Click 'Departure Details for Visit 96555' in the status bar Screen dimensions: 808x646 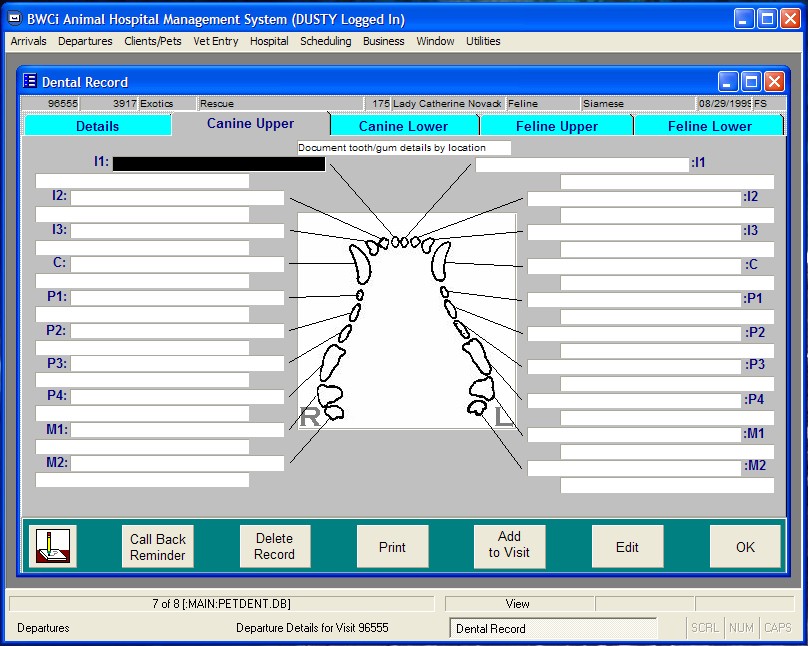click(312, 628)
